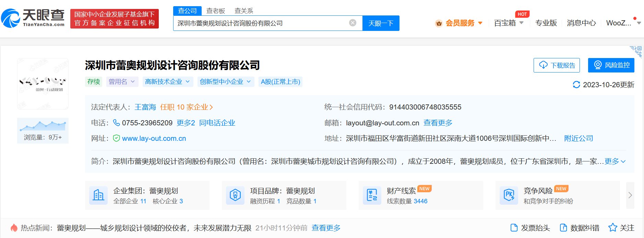Click the 竞争风险 PK icon

[x=509, y=195]
